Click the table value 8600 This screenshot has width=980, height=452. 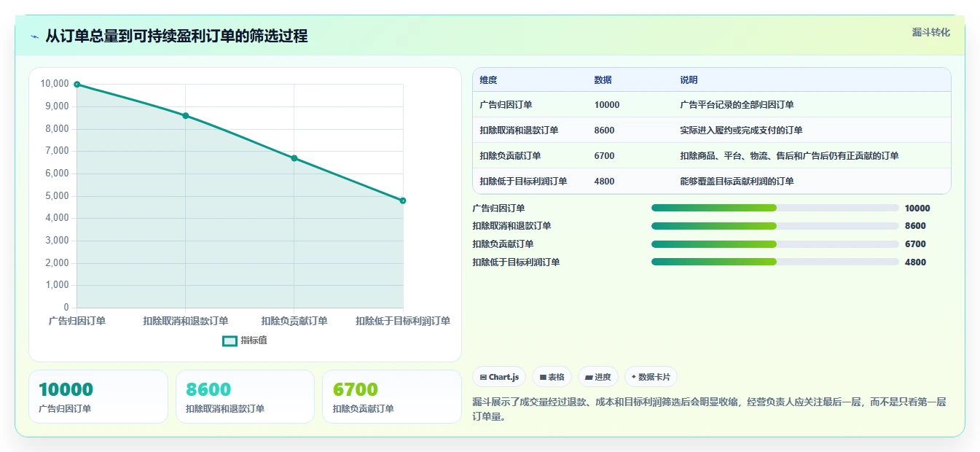point(604,130)
